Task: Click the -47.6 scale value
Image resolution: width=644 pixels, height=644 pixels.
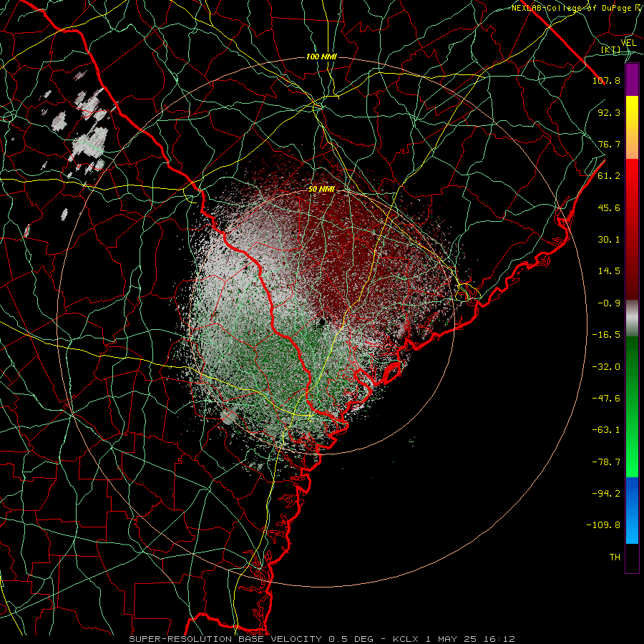Action: [606, 399]
